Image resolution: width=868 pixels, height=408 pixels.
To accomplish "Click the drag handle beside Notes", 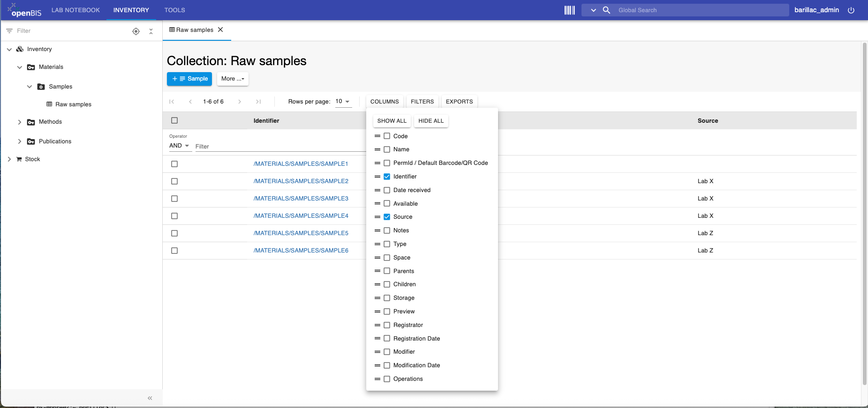I will pos(377,230).
